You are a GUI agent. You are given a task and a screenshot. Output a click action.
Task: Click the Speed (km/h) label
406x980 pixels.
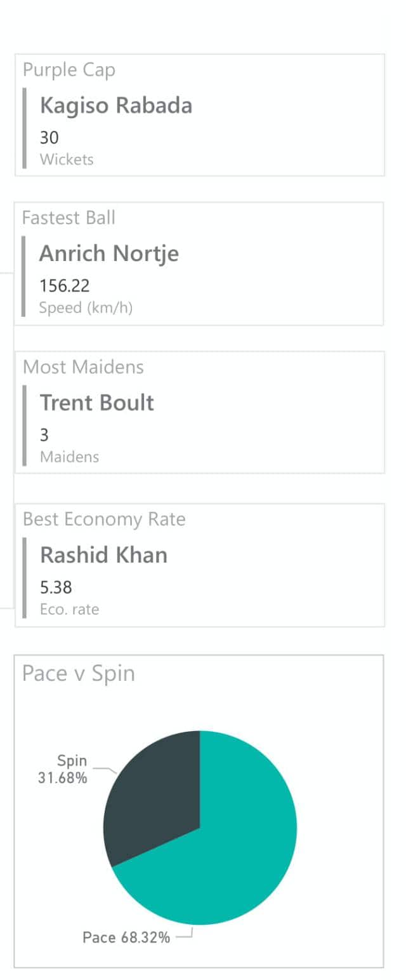tap(86, 308)
